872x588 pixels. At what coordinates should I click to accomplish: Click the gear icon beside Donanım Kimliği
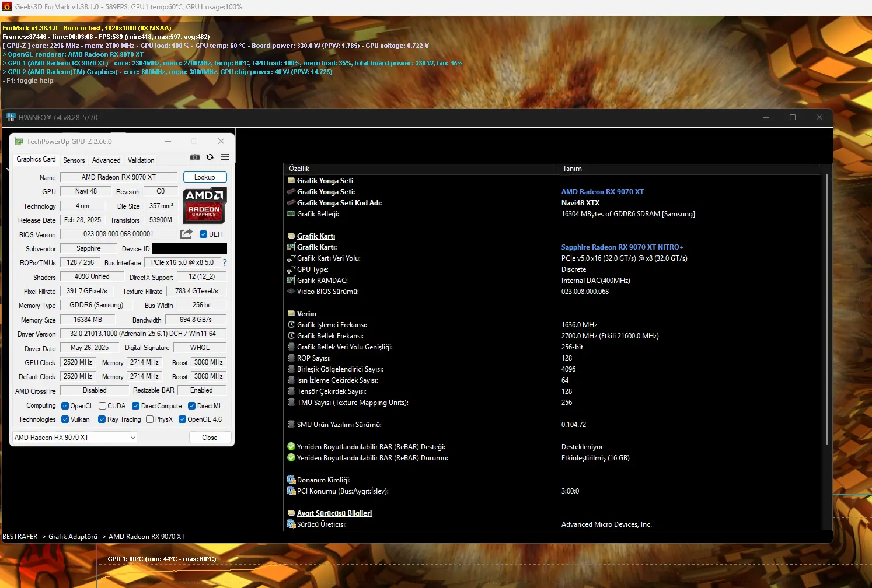291,480
